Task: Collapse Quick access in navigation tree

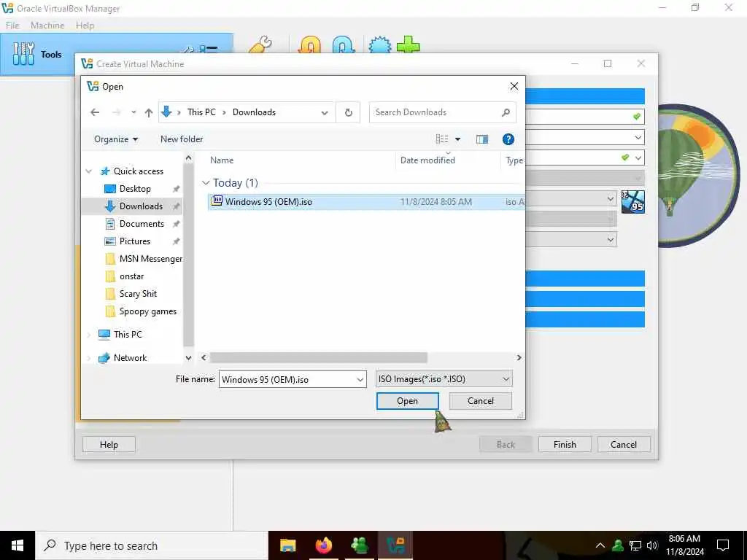Action: (x=88, y=171)
